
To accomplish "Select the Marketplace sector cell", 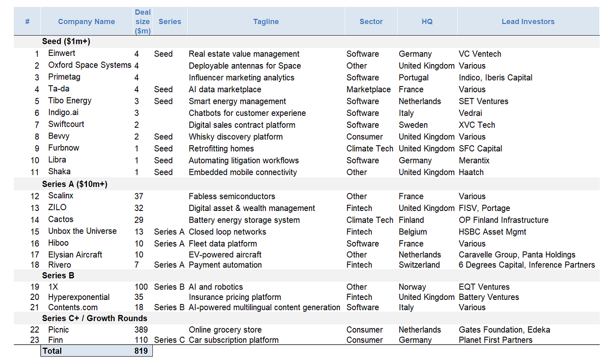I will [x=369, y=89].
